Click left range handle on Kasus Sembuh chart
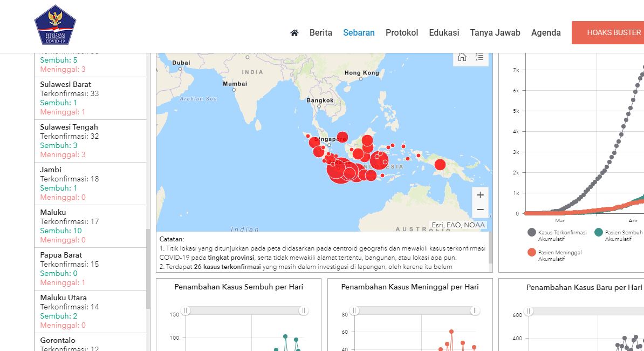Screen dimensions: 644x351 [186, 310]
